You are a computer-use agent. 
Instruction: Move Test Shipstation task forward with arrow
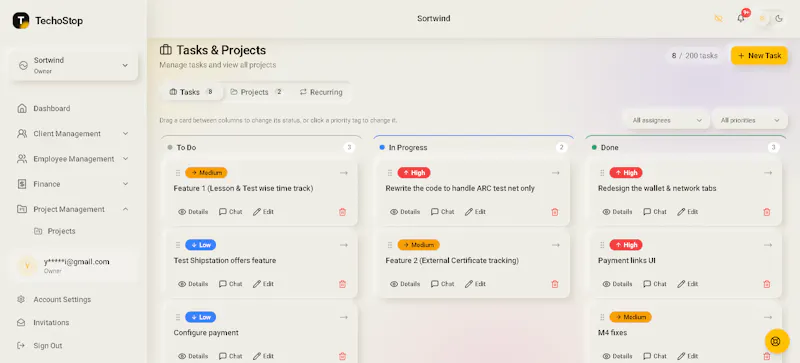344,245
